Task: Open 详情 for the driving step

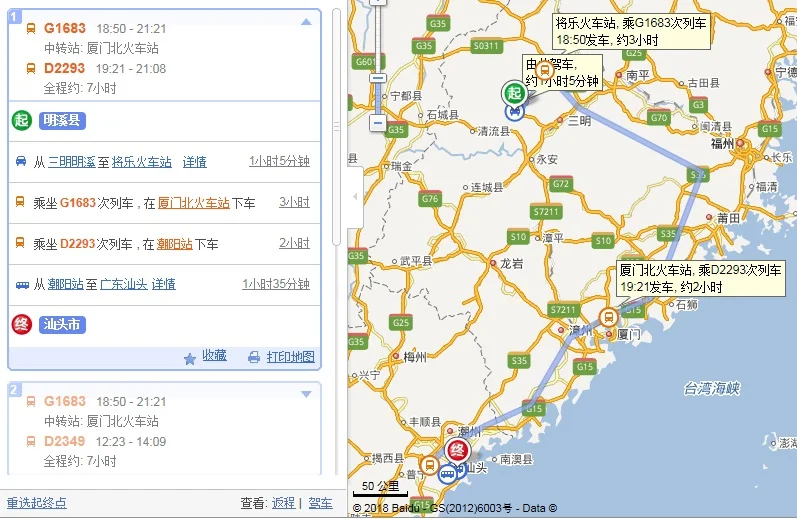Action: click(x=195, y=162)
